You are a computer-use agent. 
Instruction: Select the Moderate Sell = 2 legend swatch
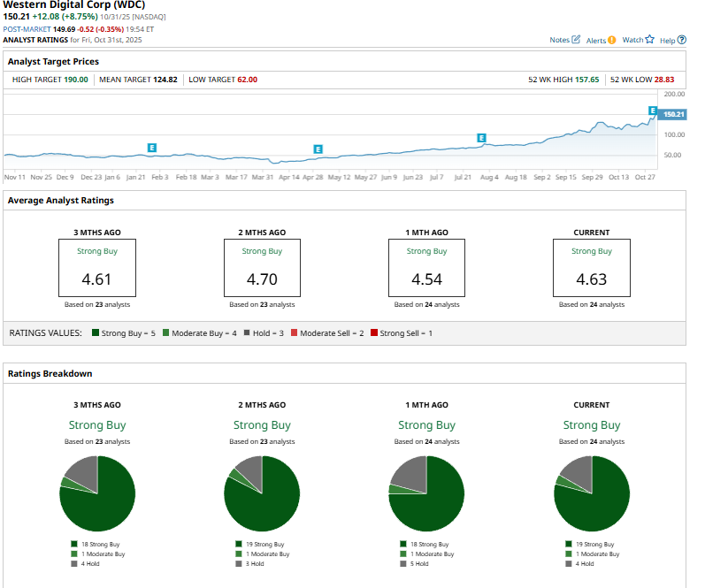(x=294, y=333)
